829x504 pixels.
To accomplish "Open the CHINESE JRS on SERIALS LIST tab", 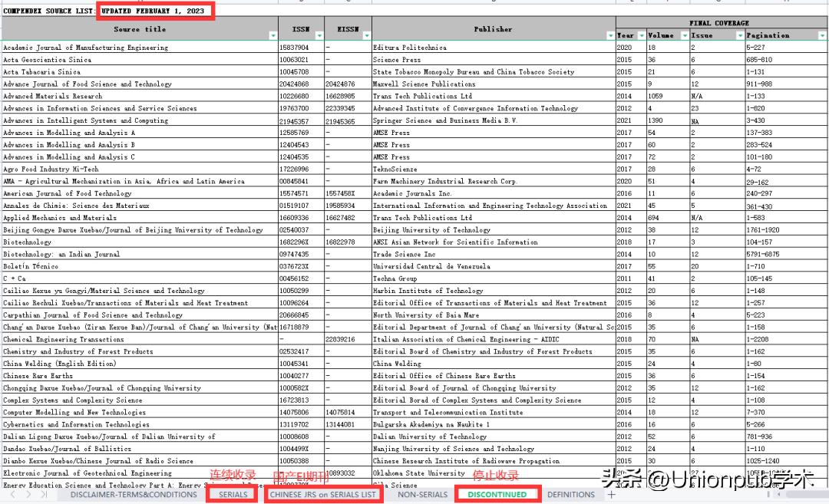I will (x=322, y=495).
